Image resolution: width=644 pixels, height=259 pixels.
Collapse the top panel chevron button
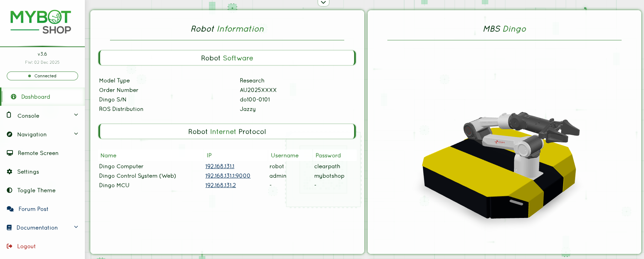(x=323, y=3)
